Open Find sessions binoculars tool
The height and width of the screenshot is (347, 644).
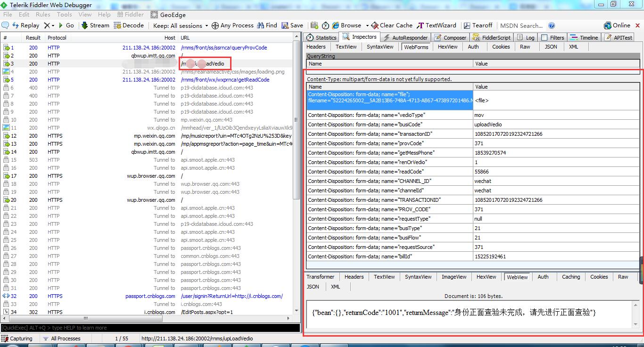[x=267, y=25]
